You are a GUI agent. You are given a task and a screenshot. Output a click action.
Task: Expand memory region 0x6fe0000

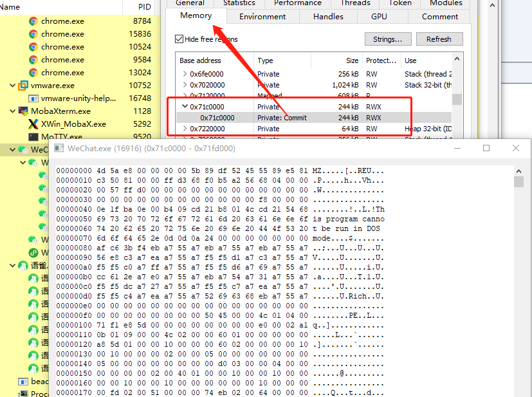tap(185, 73)
